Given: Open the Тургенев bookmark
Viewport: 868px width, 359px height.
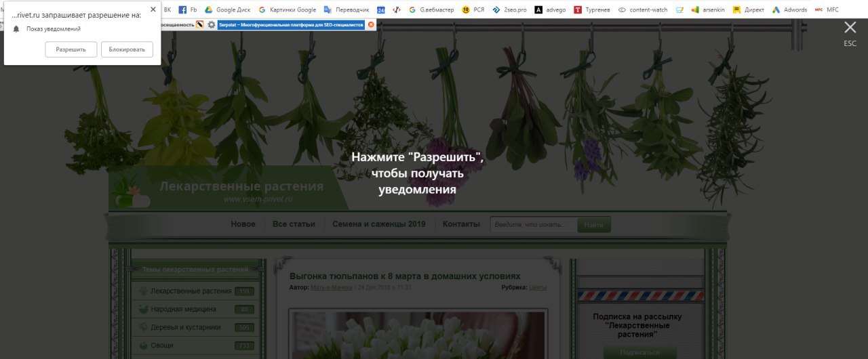Looking at the screenshot, I should [592, 9].
